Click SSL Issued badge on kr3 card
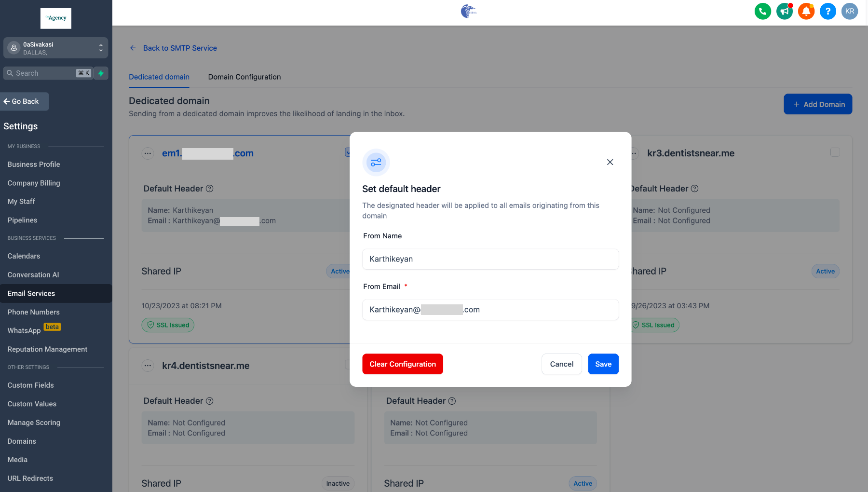868x492 pixels. [x=656, y=325]
